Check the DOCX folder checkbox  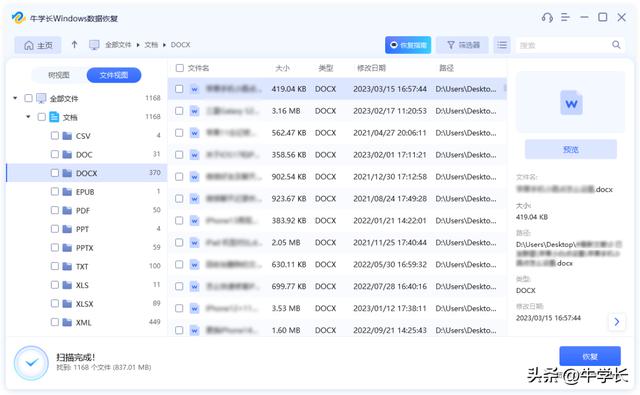(55, 173)
